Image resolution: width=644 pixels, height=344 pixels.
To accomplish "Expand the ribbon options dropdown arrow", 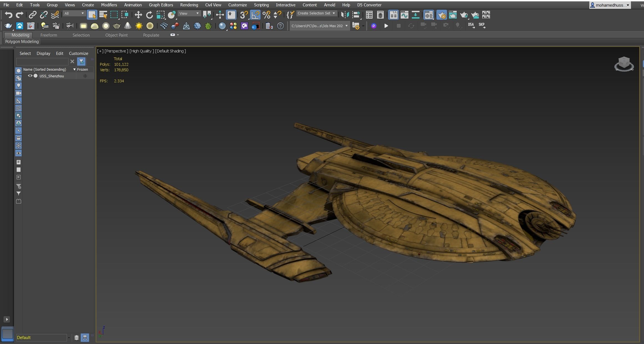I will [178, 35].
